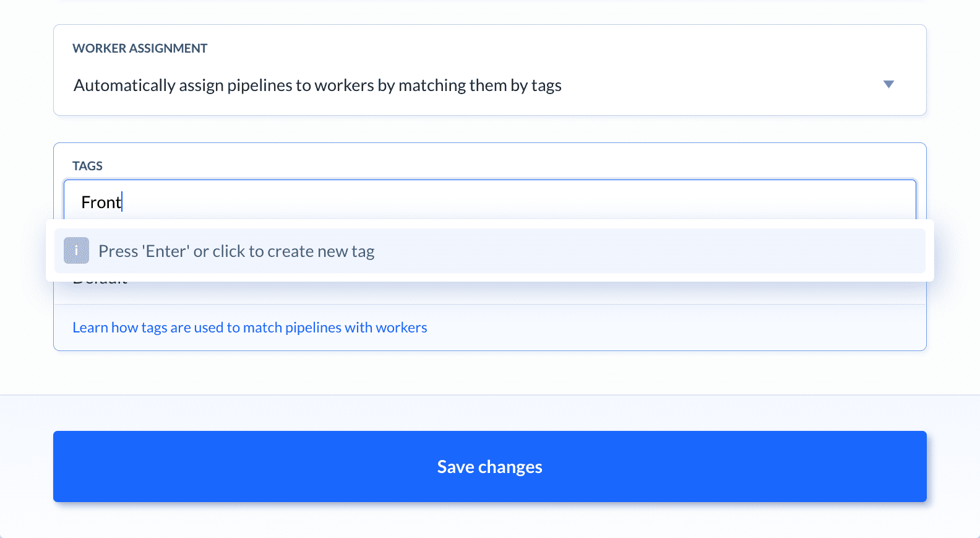This screenshot has width=980, height=538.
Task: Select 'Press Enter or click to create new tag'
Action: (x=489, y=251)
